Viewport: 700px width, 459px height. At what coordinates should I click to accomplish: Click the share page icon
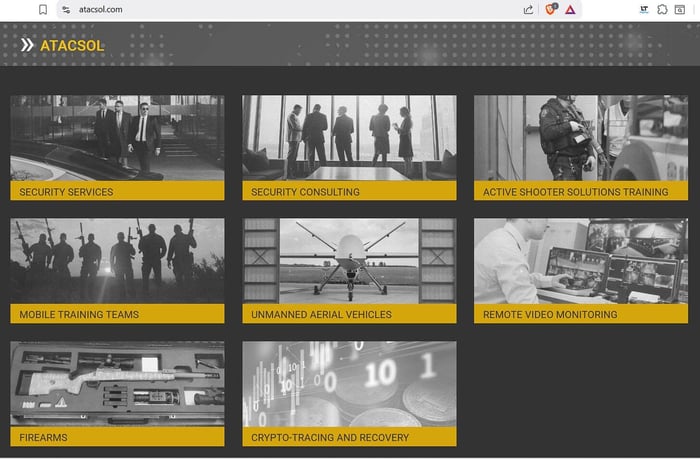pos(528,9)
